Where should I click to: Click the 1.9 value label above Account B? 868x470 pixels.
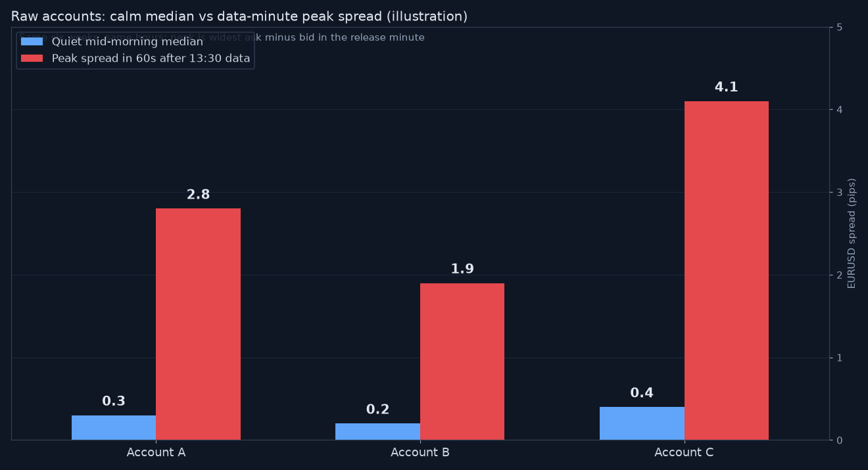click(x=462, y=269)
